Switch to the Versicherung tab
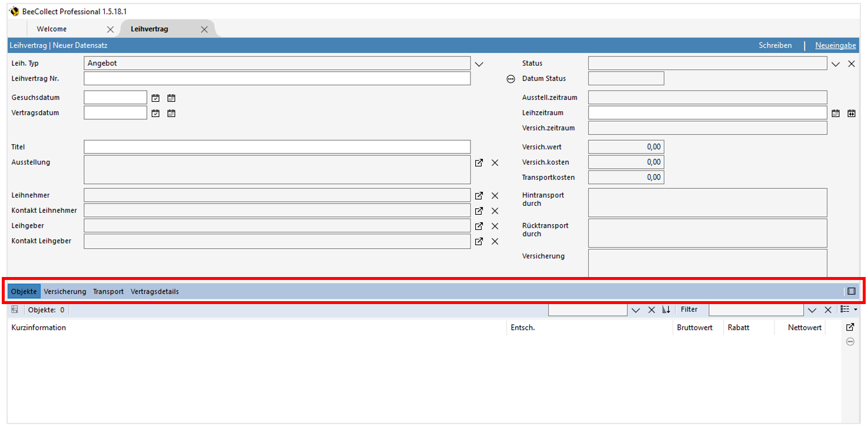Image resolution: width=868 pixels, height=427 pixels. point(65,291)
